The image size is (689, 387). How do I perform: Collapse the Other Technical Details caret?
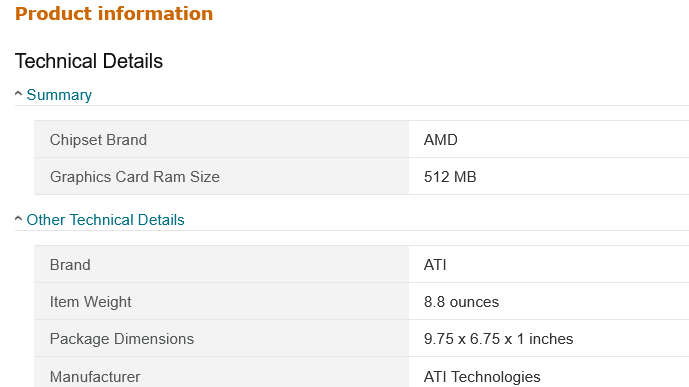tap(18, 218)
